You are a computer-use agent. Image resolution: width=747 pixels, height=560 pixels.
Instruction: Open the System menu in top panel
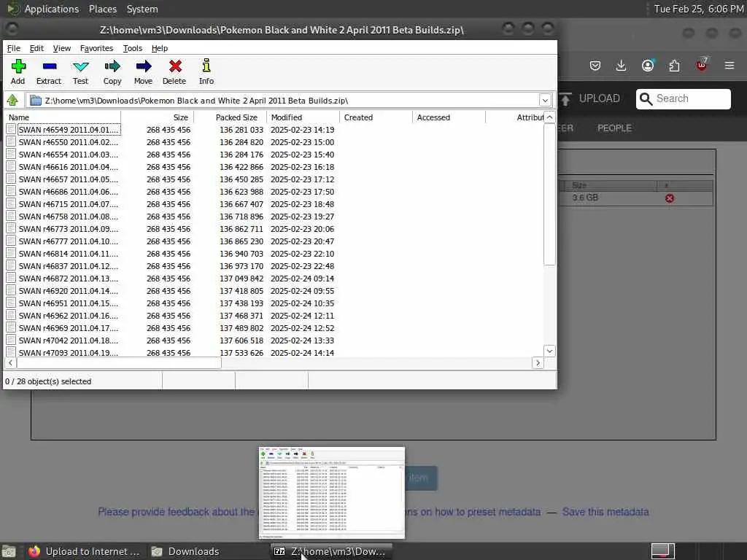(x=142, y=9)
